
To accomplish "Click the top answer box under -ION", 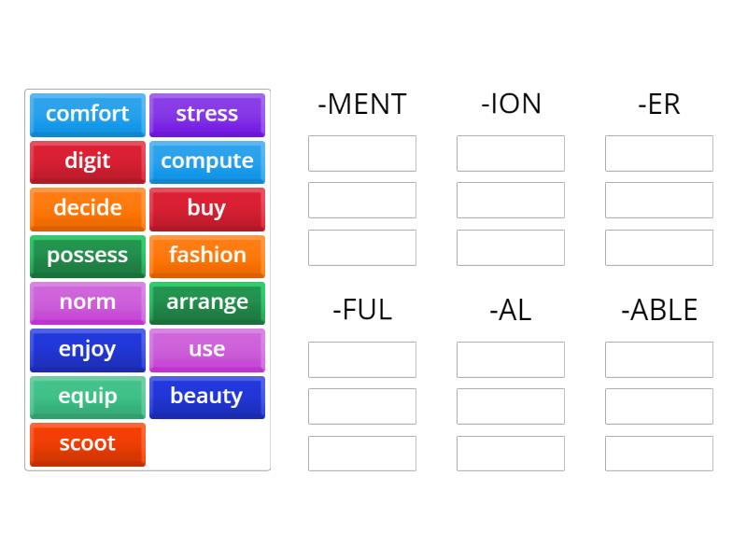I will coord(510,153).
